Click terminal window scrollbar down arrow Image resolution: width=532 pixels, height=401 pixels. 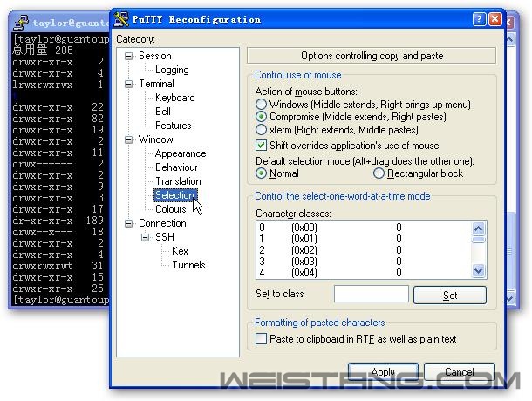click(510, 298)
